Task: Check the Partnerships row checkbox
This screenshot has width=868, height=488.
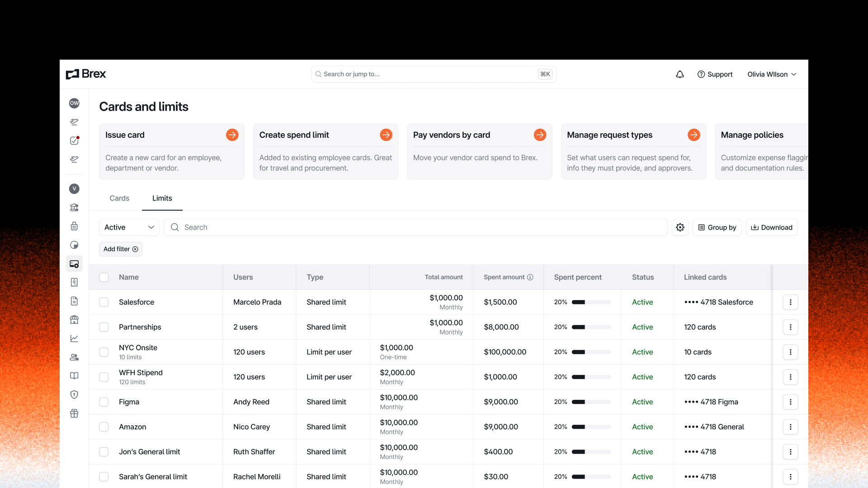Action: click(104, 327)
